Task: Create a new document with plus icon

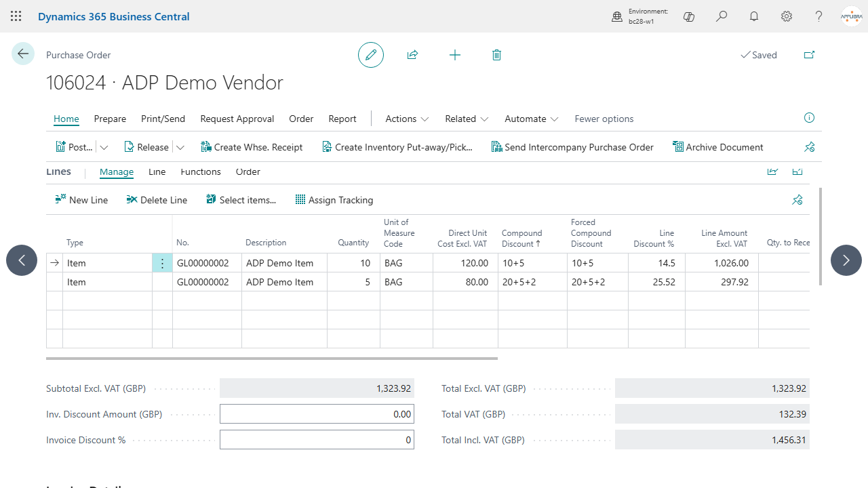Action: 455,55
